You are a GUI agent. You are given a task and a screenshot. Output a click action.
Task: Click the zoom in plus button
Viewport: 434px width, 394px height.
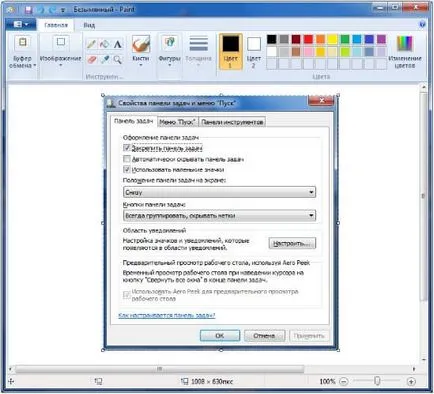[x=411, y=381]
